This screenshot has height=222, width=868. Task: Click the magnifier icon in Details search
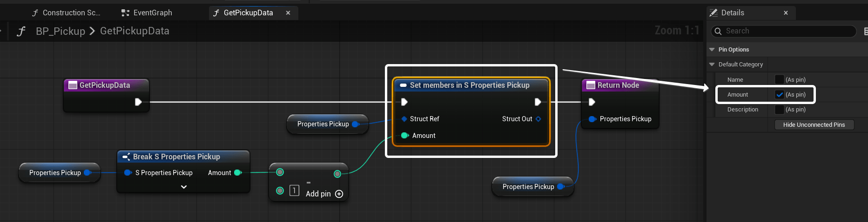point(718,31)
